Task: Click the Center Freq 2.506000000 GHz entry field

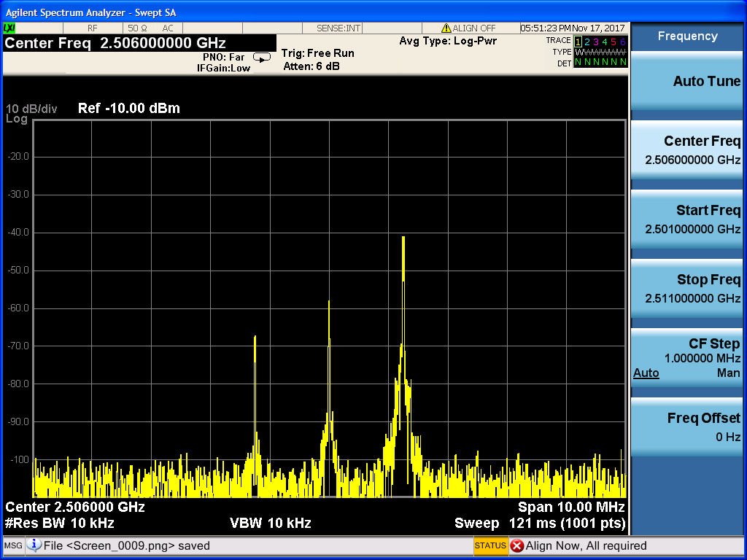Action: click(117, 43)
